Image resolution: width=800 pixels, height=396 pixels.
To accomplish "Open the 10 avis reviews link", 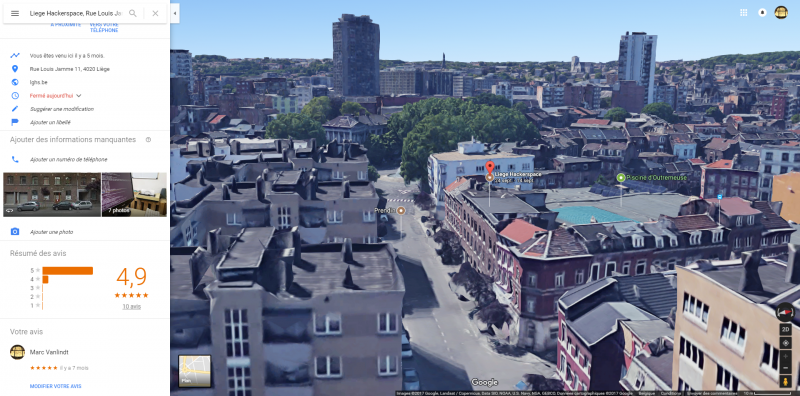I will pyautogui.click(x=132, y=307).
